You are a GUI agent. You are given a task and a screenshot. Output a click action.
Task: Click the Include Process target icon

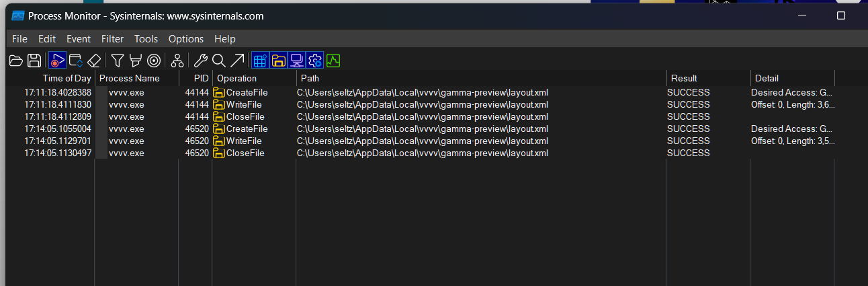point(153,61)
